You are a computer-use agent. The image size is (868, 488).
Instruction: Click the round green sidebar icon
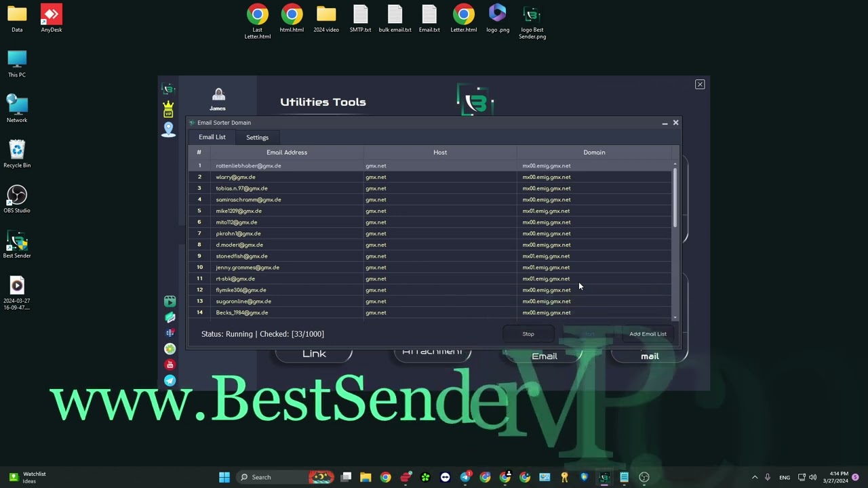(170, 349)
